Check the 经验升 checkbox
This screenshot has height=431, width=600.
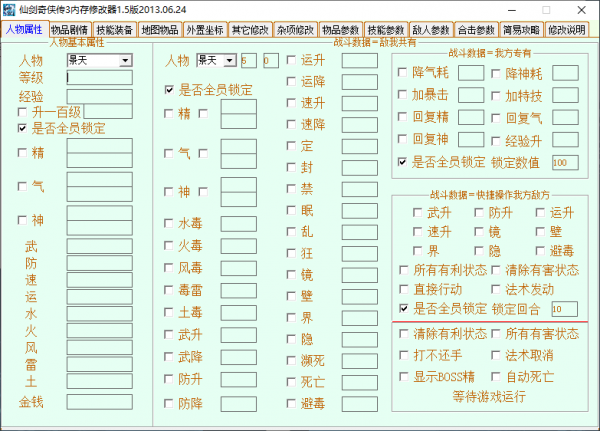[496, 142]
